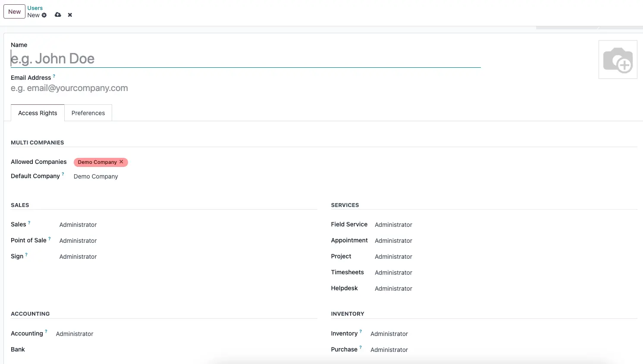Click the Default Company help tooltip icon
This screenshot has width=643, height=364.
63,174
